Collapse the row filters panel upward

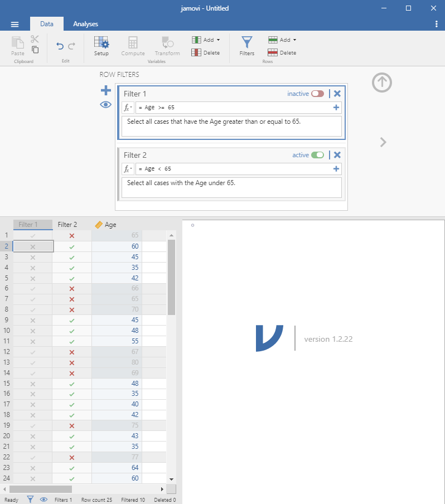[x=382, y=83]
